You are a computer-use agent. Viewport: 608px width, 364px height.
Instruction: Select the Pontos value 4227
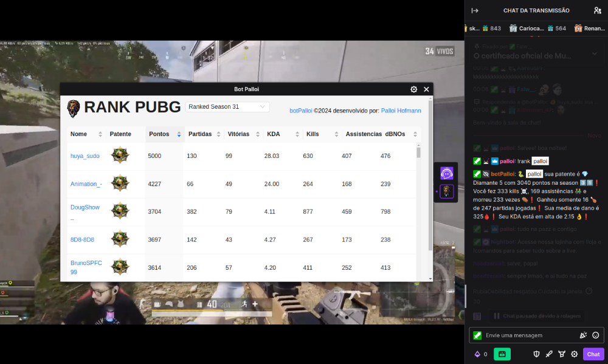pos(154,184)
